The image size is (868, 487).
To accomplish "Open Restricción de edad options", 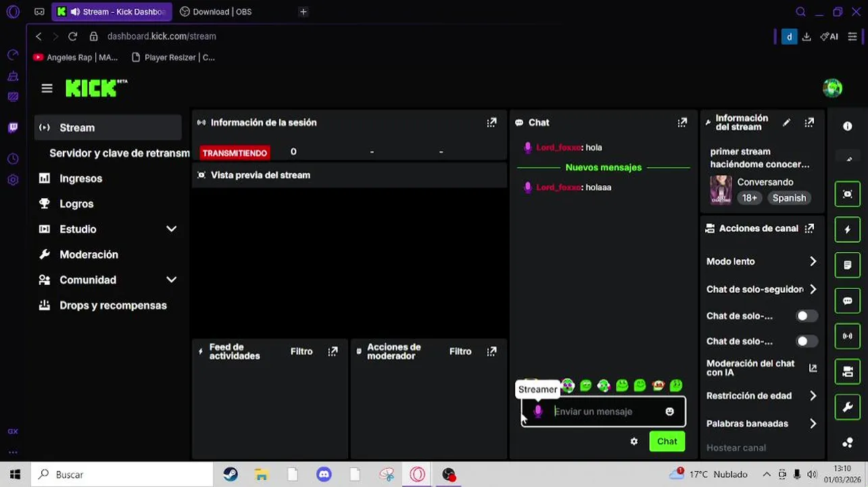I will click(x=762, y=396).
